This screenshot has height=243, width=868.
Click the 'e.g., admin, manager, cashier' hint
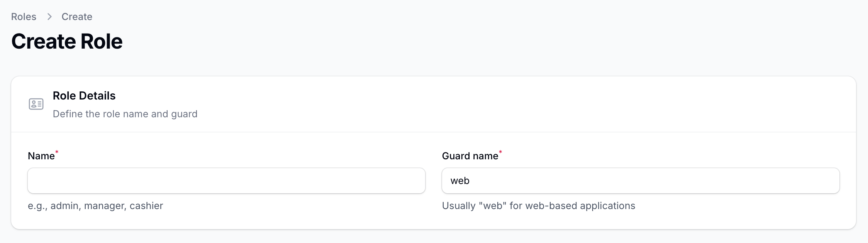pos(95,206)
